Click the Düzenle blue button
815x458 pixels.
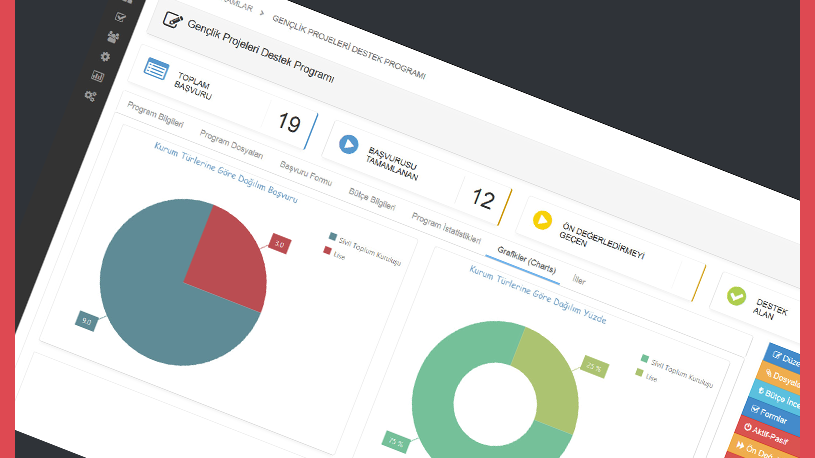point(785,358)
